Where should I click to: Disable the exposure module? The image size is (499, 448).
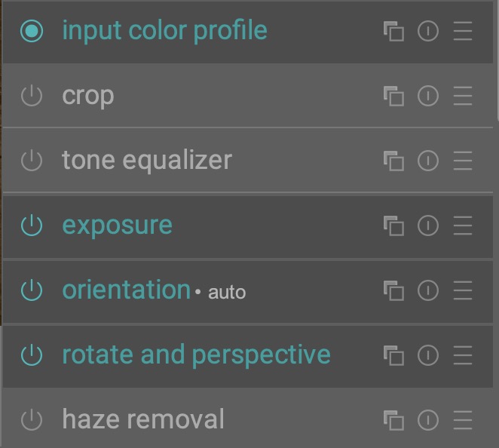coord(32,226)
